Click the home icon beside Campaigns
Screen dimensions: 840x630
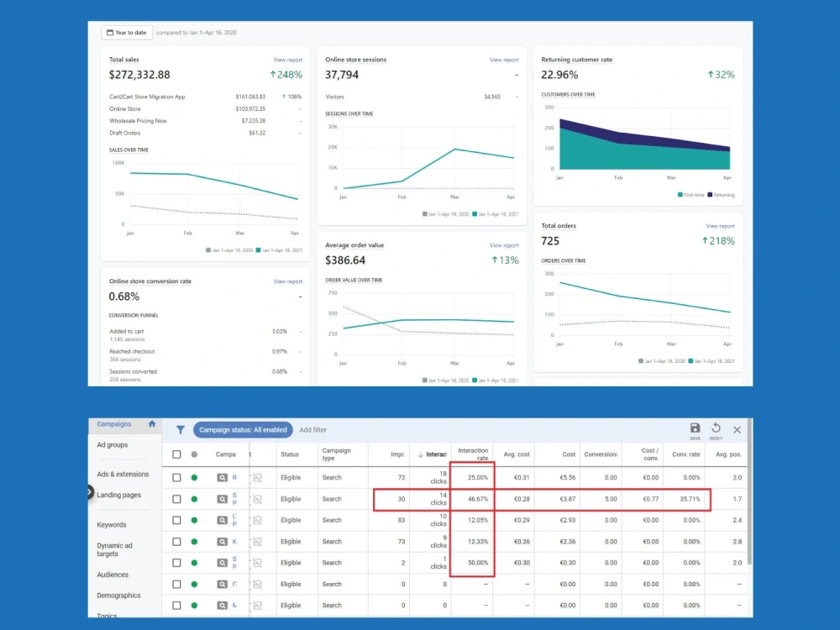pyautogui.click(x=152, y=423)
